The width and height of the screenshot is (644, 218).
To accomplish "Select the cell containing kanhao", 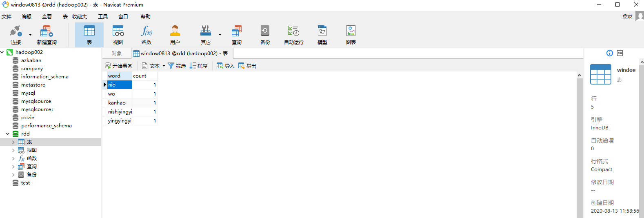I will coord(119,103).
